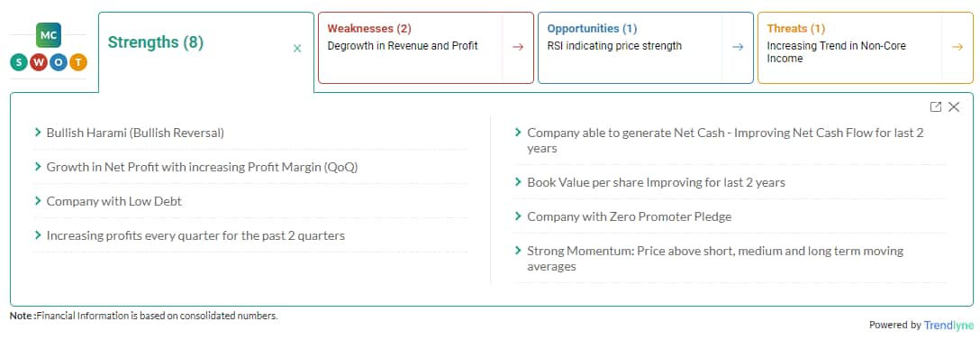This screenshot has width=980, height=340.
Task: Expand Increasing profits every quarter item
Action: pos(250,235)
